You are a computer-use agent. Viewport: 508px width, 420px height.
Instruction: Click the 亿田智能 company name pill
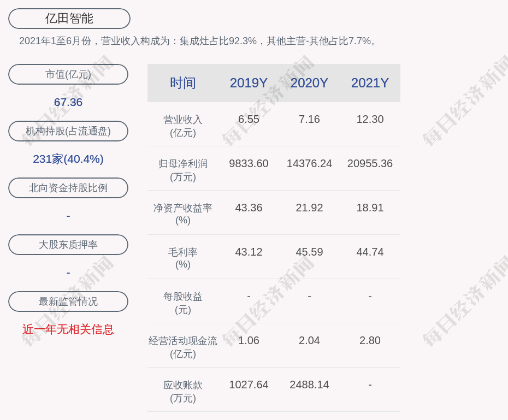click(x=69, y=19)
